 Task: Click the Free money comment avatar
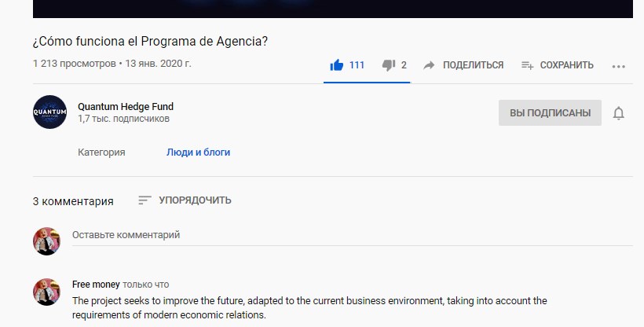click(46, 292)
